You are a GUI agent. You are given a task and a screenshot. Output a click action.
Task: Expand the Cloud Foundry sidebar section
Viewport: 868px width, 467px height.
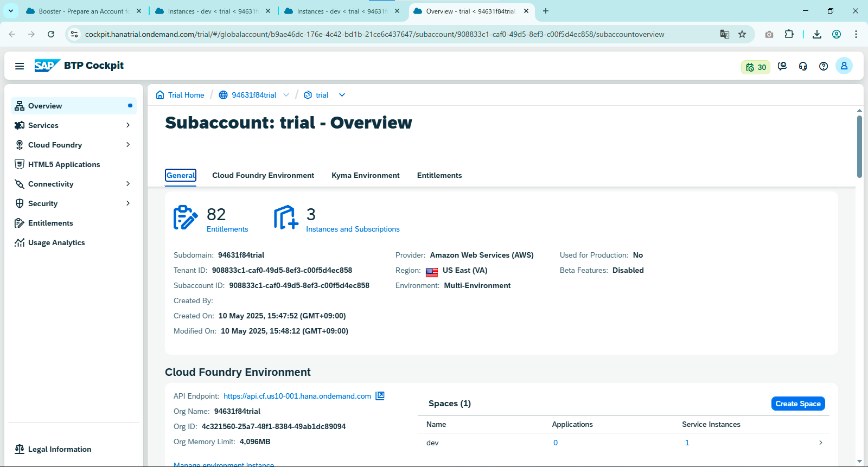tap(128, 145)
